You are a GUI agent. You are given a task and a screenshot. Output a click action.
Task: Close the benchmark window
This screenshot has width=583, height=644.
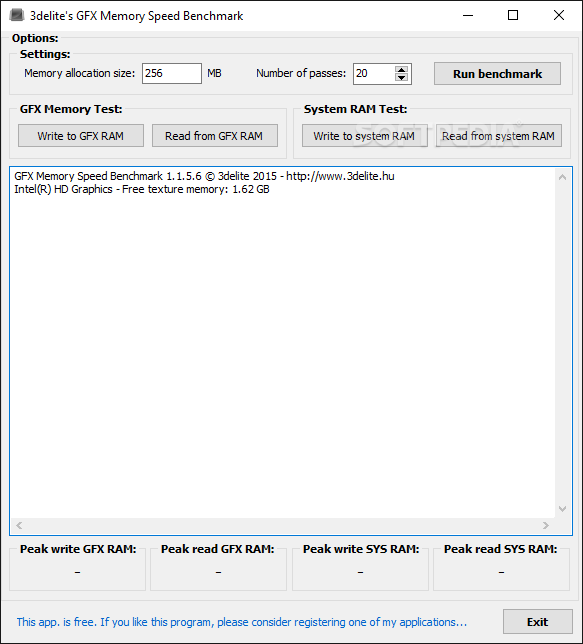pos(559,16)
